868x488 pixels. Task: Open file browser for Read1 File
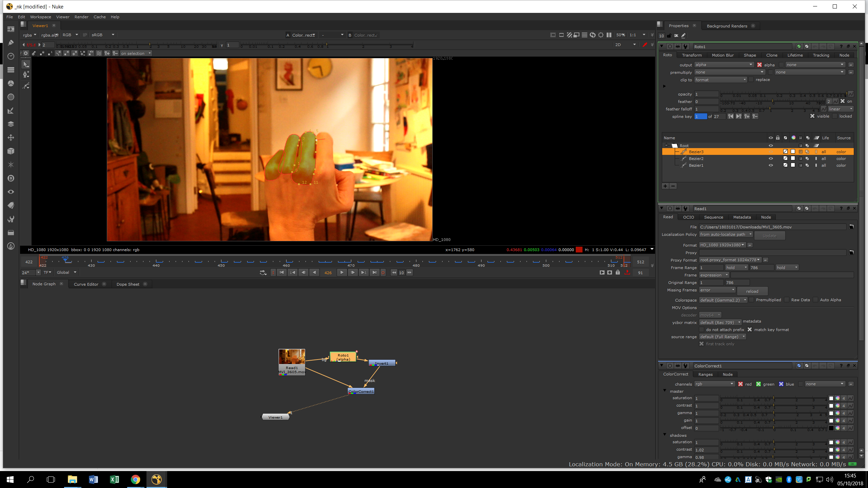(x=851, y=227)
